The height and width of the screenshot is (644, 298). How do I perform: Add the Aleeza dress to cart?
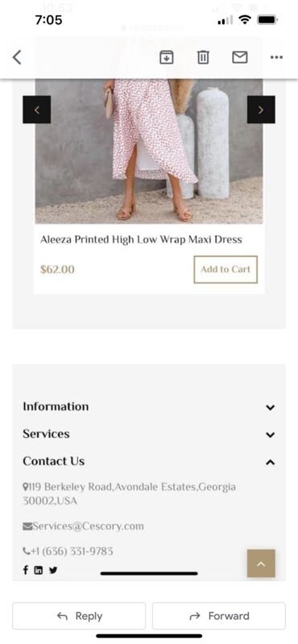[x=226, y=270]
